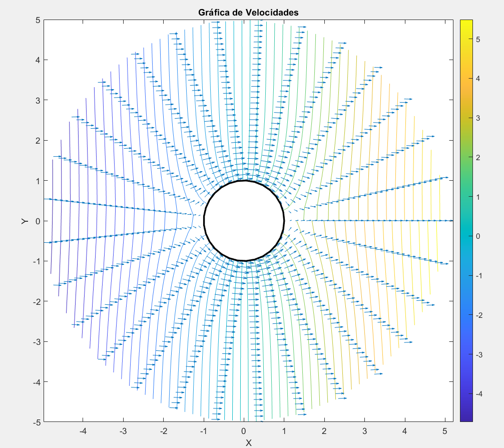Select the X axis label

(x=248, y=442)
